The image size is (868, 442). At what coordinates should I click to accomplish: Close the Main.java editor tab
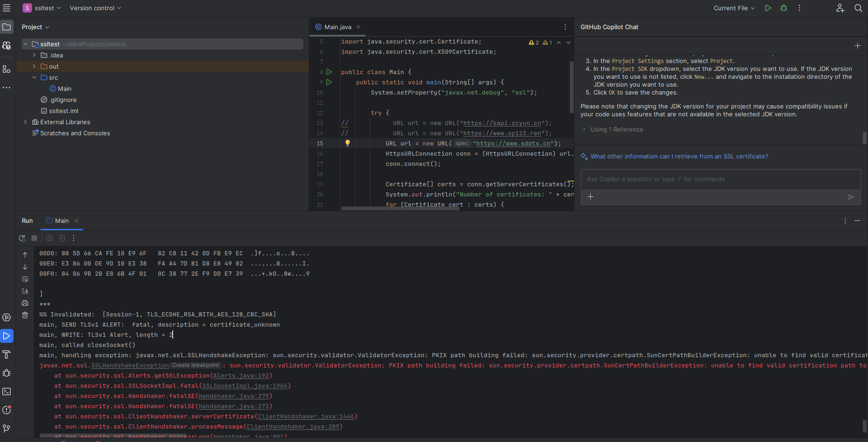[x=358, y=27]
